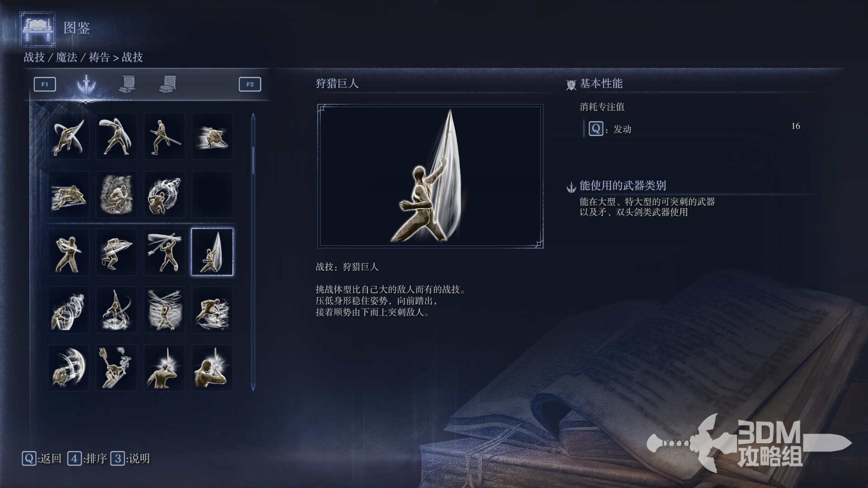Click the scrollbar up arrow
Image resolution: width=868 pixels, height=488 pixels.
(253, 117)
